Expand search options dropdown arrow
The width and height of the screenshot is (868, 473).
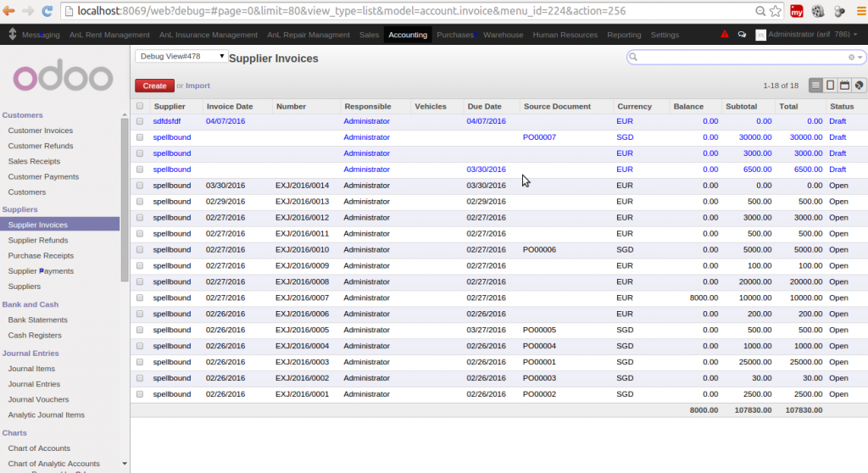point(860,58)
